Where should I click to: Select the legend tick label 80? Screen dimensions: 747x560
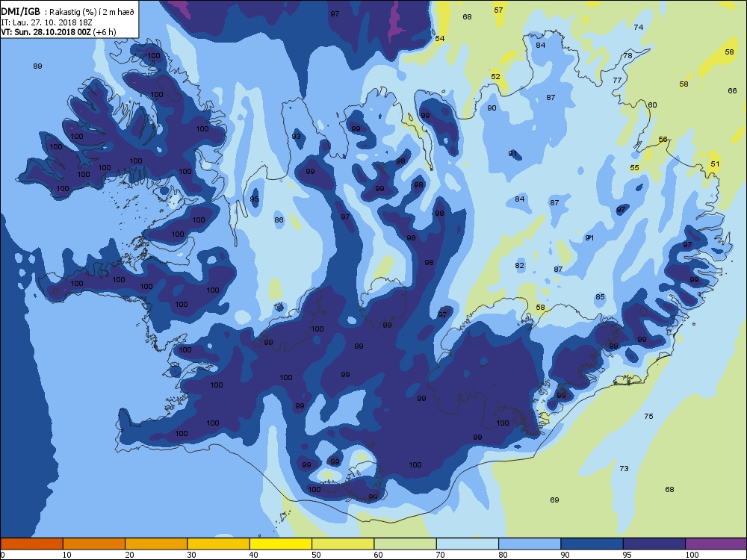coord(503,555)
